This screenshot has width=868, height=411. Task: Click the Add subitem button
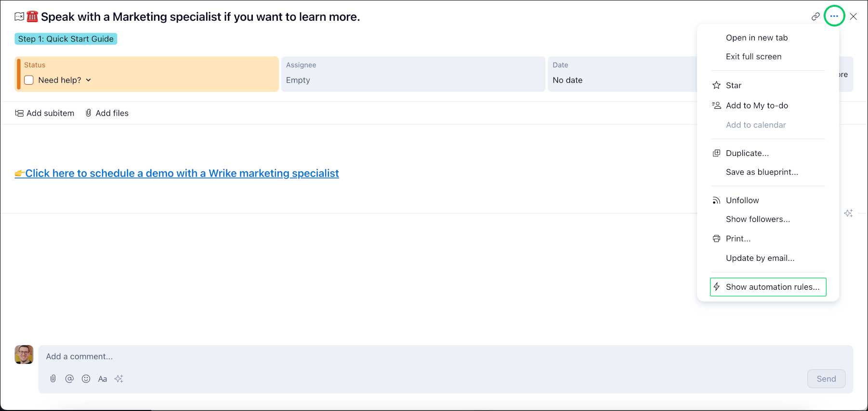click(45, 113)
